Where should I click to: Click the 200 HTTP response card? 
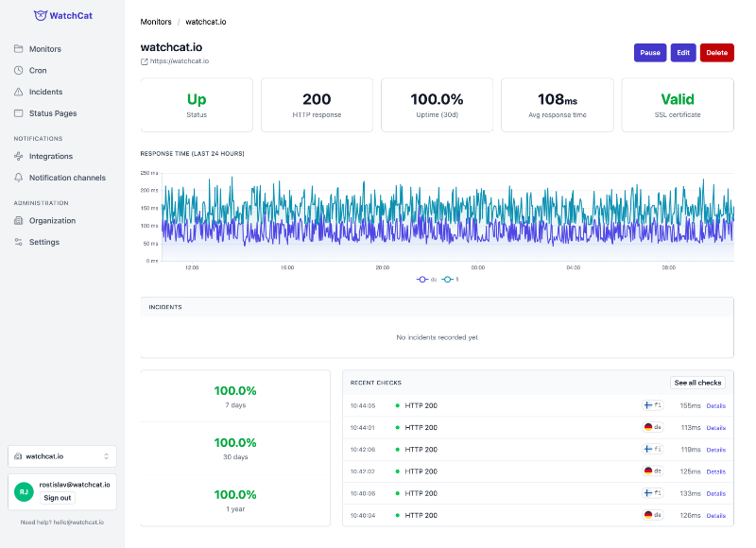tap(317, 105)
